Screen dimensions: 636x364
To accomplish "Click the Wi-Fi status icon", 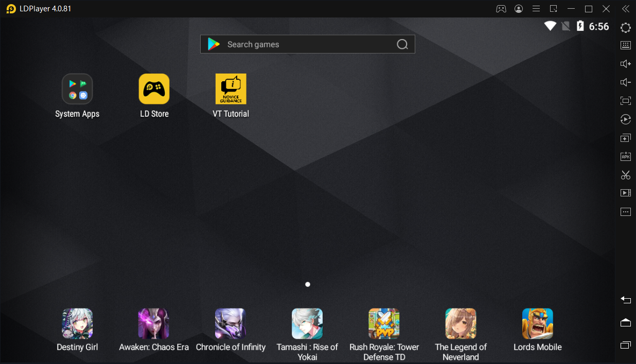I will coord(551,26).
